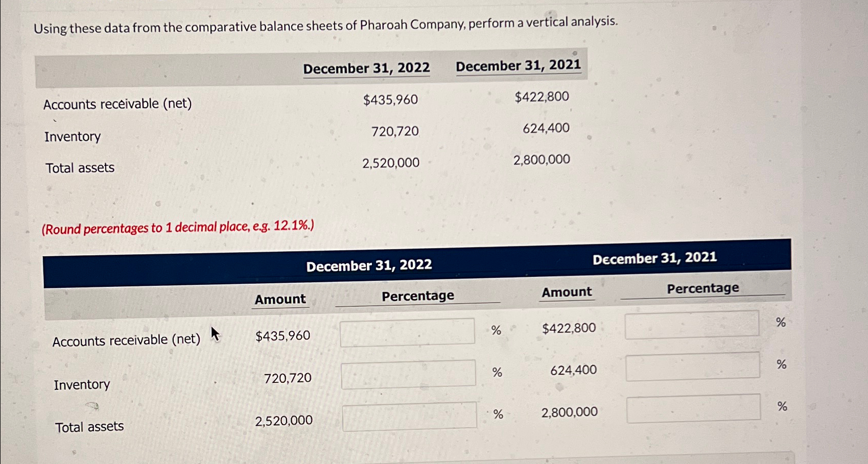Click the 2,800,000 total assets amount

click(569, 411)
